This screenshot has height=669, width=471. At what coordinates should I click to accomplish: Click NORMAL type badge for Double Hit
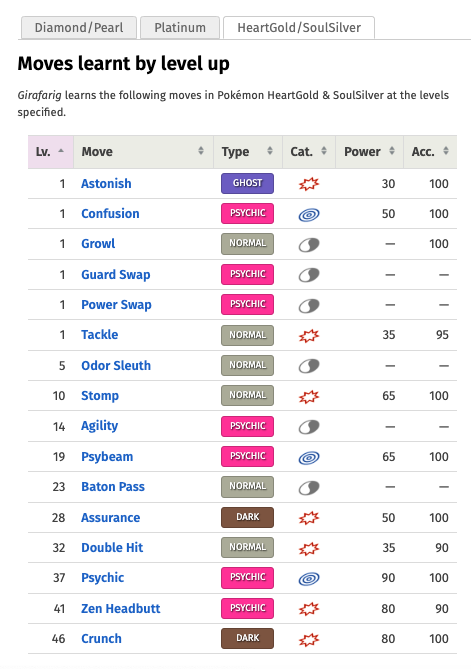pos(247,547)
